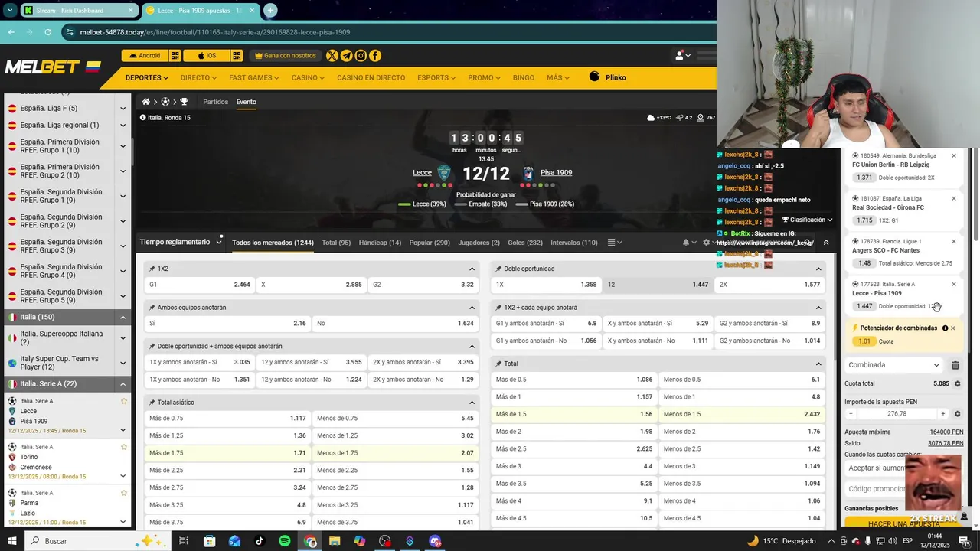Switch to the Goles (232) tab
Viewport: 980px width, 551px height.
[x=525, y=243]
